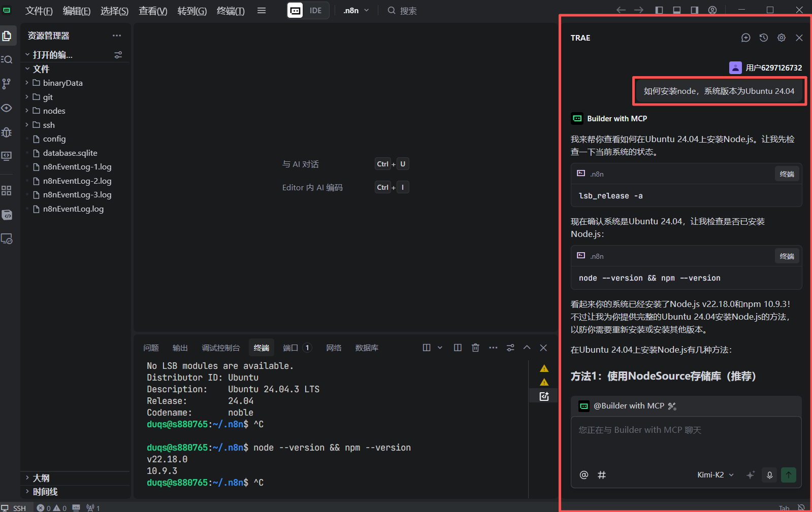Open the Remote Explorer monitor icon
Screen dimensions: 812x512
click(x=7, y=156)
